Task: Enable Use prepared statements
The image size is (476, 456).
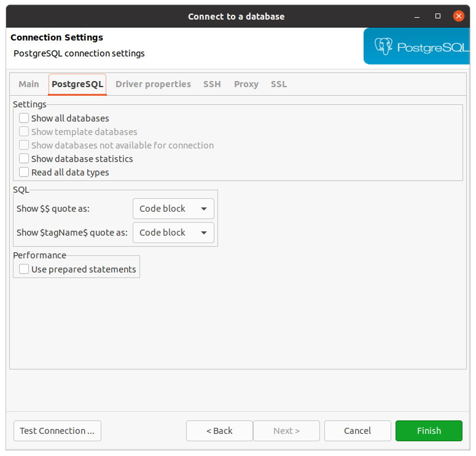Action: coord(24,269)
